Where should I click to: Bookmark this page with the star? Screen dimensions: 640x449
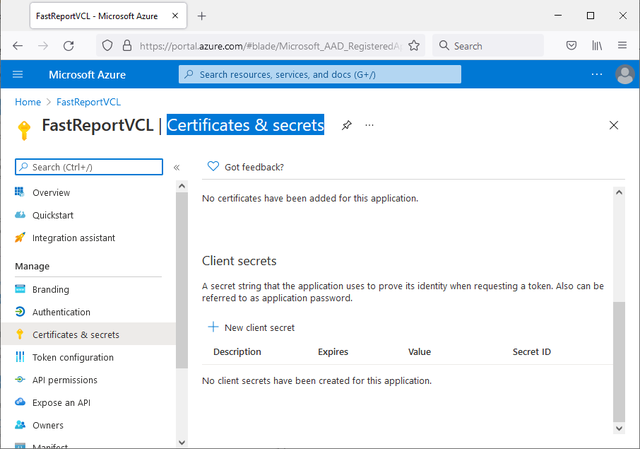pos(414,45)
